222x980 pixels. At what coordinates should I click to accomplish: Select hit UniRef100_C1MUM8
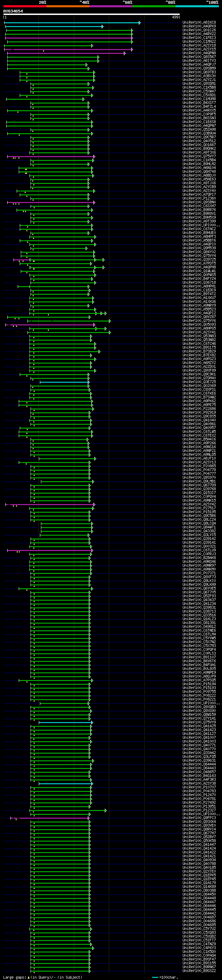[199, 99]
